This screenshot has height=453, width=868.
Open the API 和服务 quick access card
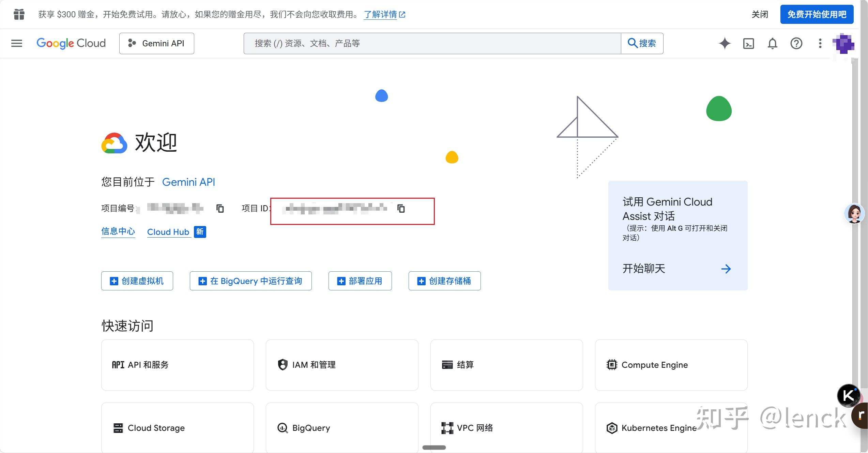pos(178,365)
